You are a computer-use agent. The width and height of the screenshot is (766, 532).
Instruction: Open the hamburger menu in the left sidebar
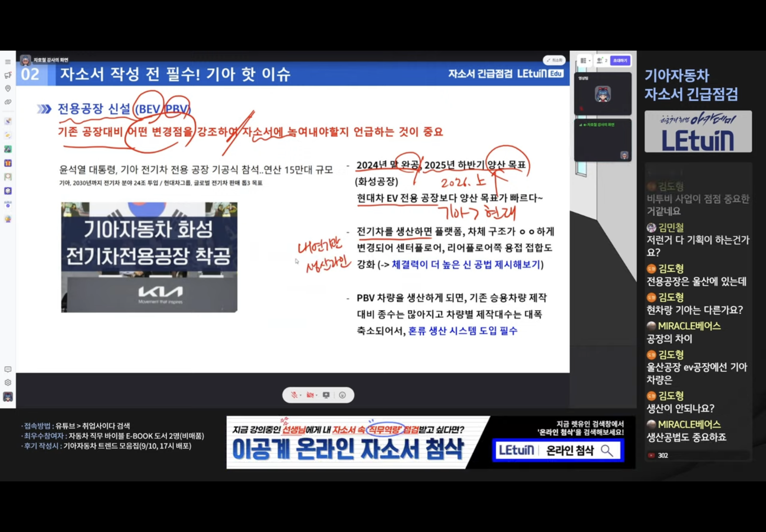click(8, 62)
